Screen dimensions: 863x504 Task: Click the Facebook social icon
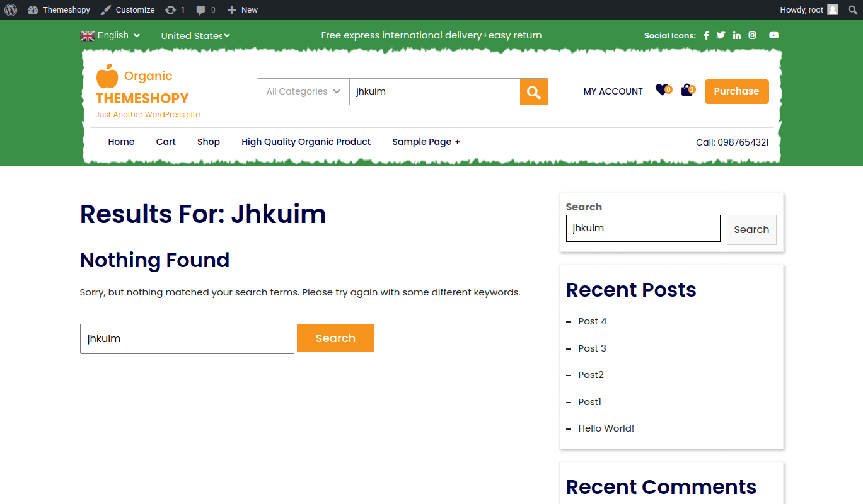(706, 35)
